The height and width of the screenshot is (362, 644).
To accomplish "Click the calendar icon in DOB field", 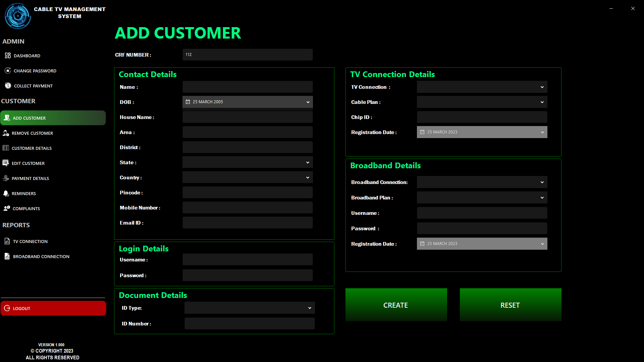I will [x=188, y=102].
